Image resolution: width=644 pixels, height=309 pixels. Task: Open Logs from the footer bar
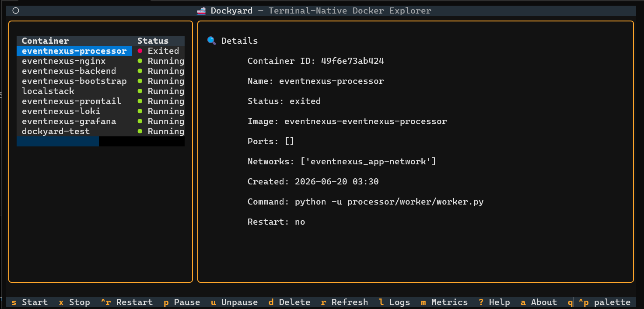[x=394, y=302]
